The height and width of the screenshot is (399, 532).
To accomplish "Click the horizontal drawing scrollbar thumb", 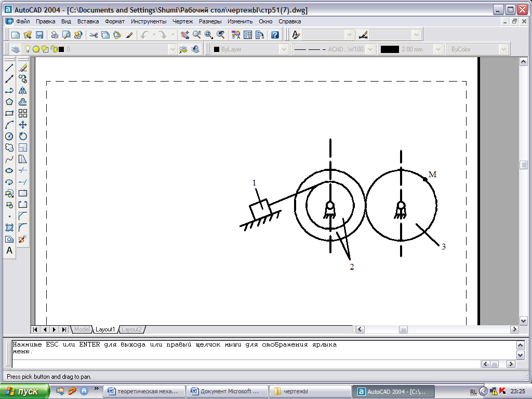I will pos(403,329).
